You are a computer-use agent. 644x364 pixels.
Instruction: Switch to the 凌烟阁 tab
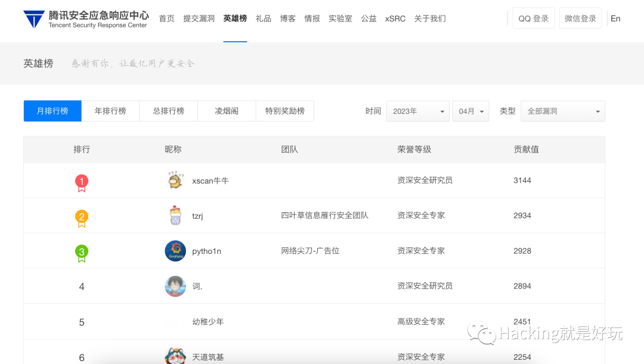(227, 111)
